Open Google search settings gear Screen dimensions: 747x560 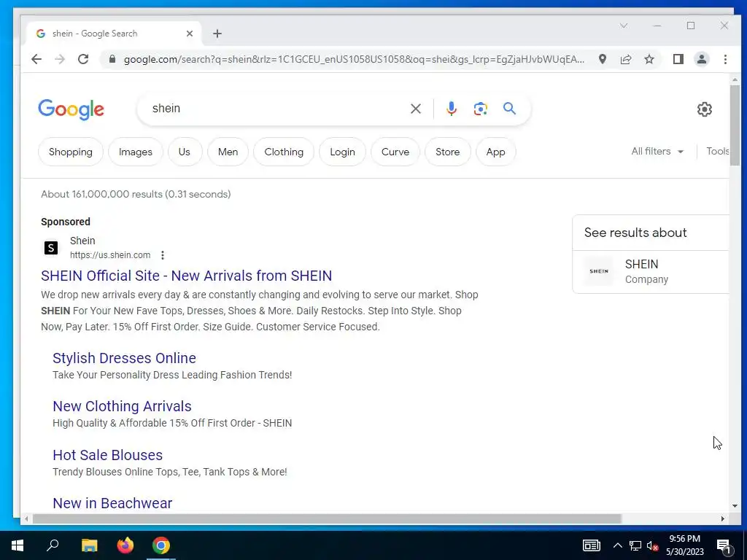704,109
